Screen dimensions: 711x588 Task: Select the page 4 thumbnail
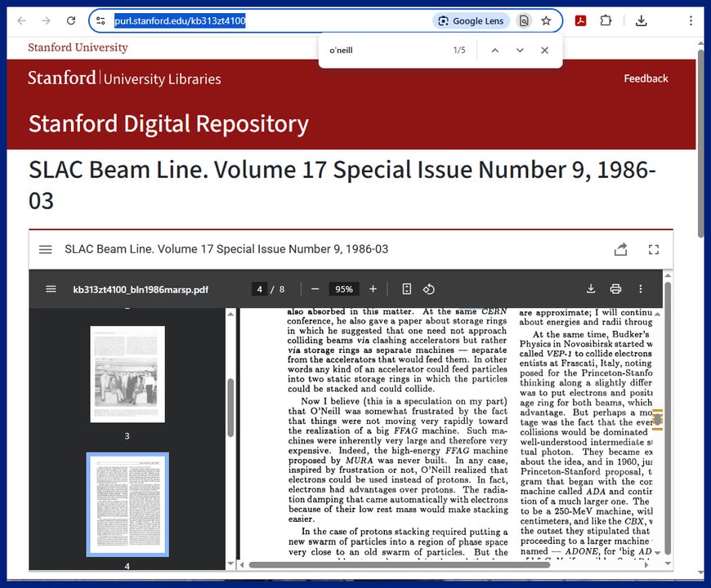tap(127, 504)
